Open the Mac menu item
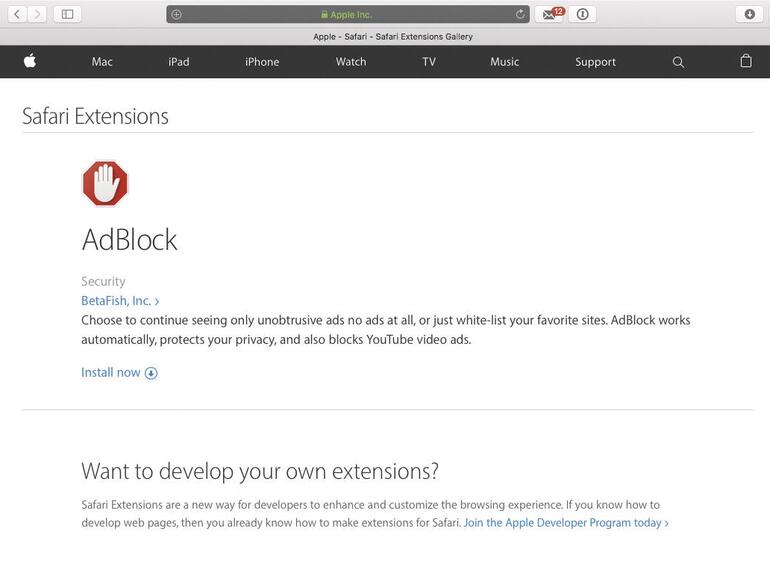The width and height of the screenshot is (770, 578). (102, 62)
